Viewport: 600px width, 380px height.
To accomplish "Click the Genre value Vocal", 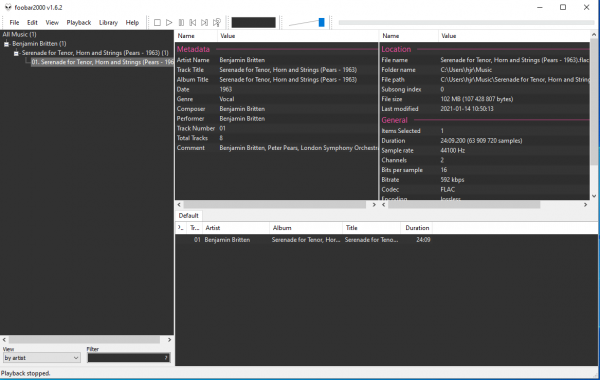I will [227, 99].
